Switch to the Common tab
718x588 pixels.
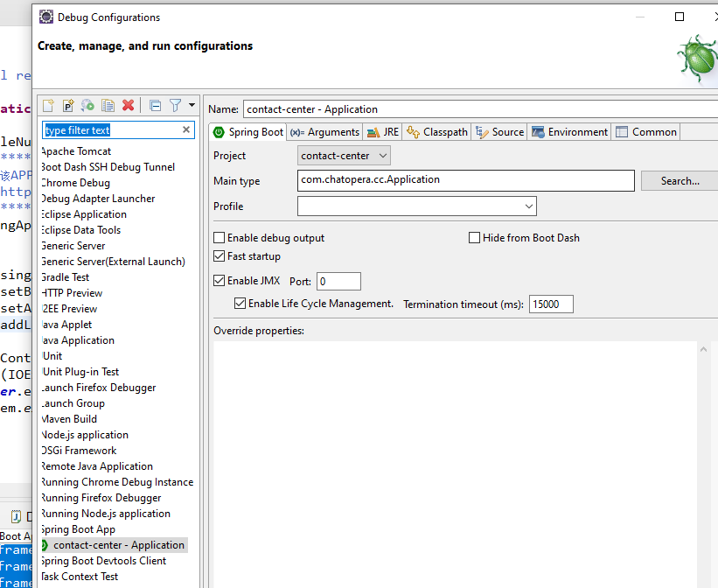646,132
